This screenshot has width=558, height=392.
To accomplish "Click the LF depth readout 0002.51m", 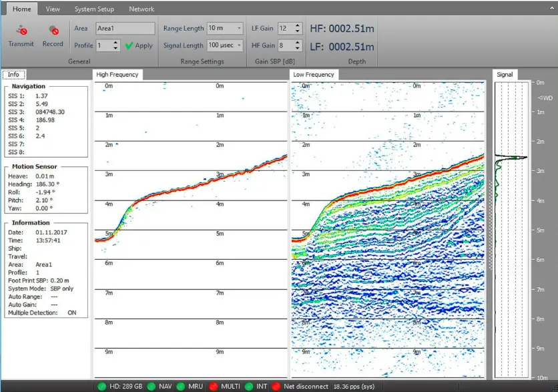I will pos(351,47).
